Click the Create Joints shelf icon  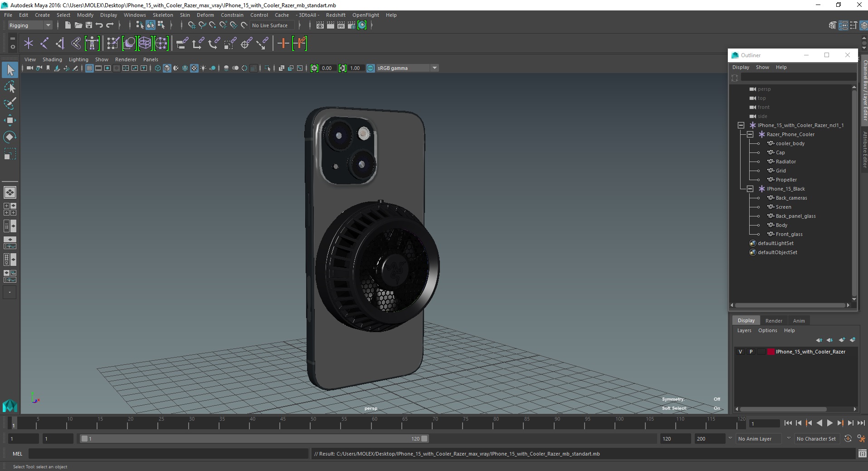tap(44, 44)
